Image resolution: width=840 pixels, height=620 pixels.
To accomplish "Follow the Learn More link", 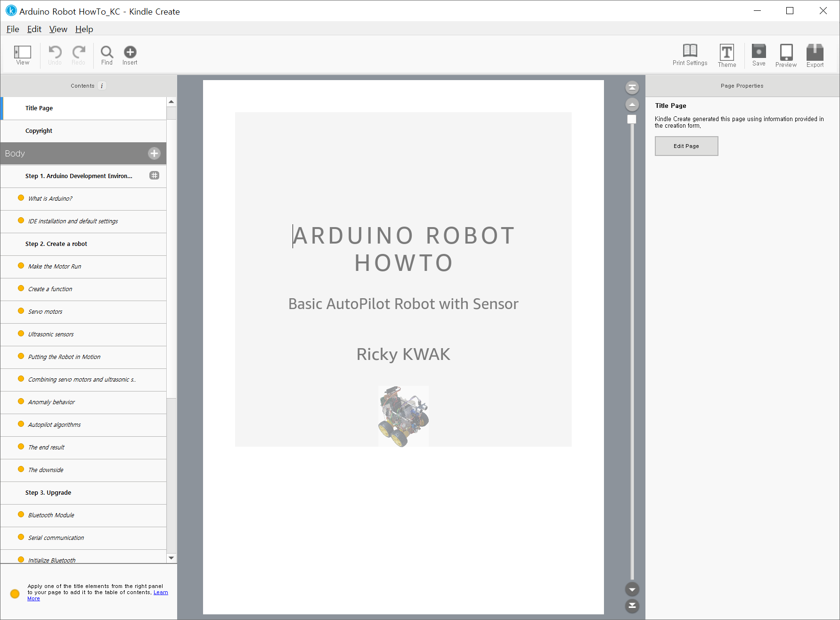I will point(161,593).
